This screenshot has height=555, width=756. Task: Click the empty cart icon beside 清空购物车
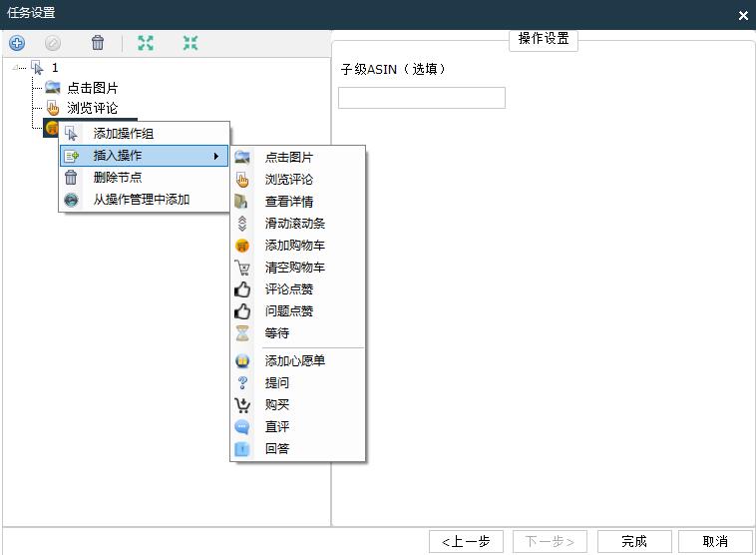click(242, 268)
